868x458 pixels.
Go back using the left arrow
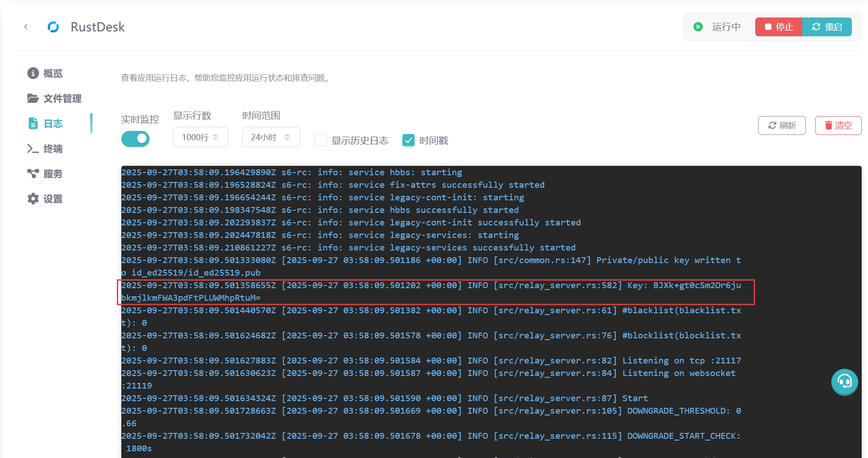(x=26, y=27)
